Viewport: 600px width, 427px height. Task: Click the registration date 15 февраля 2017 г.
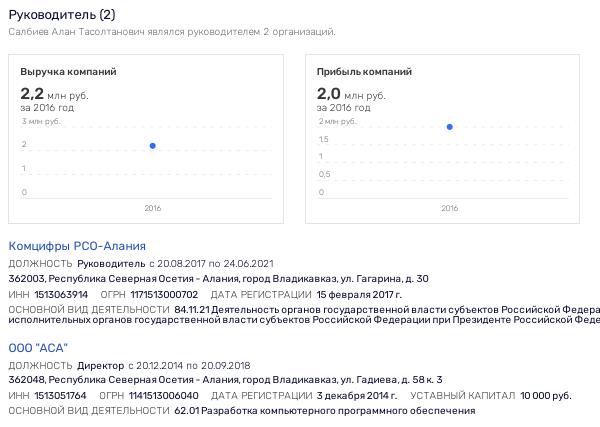pos(359,295)
